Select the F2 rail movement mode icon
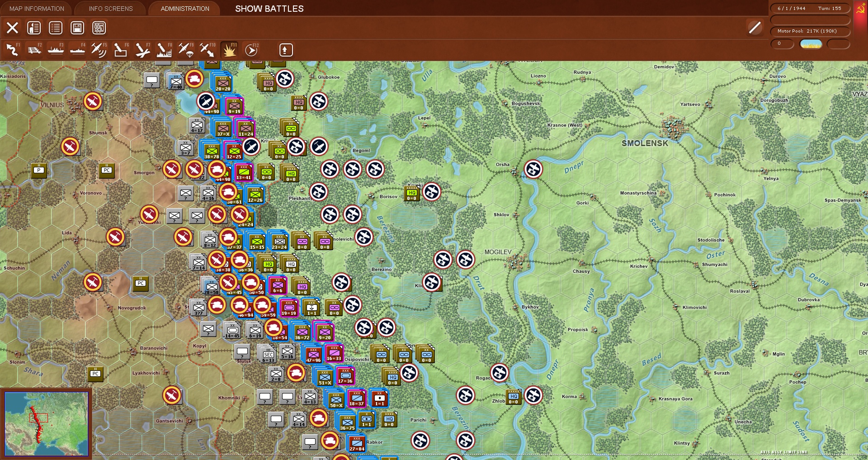868x460 pixels. (x=34, y=50)
